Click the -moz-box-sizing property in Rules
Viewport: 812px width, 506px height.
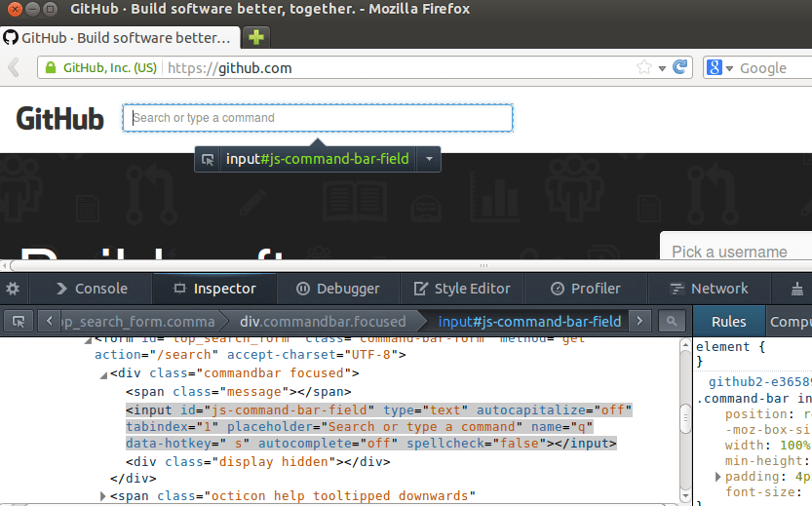768,429
